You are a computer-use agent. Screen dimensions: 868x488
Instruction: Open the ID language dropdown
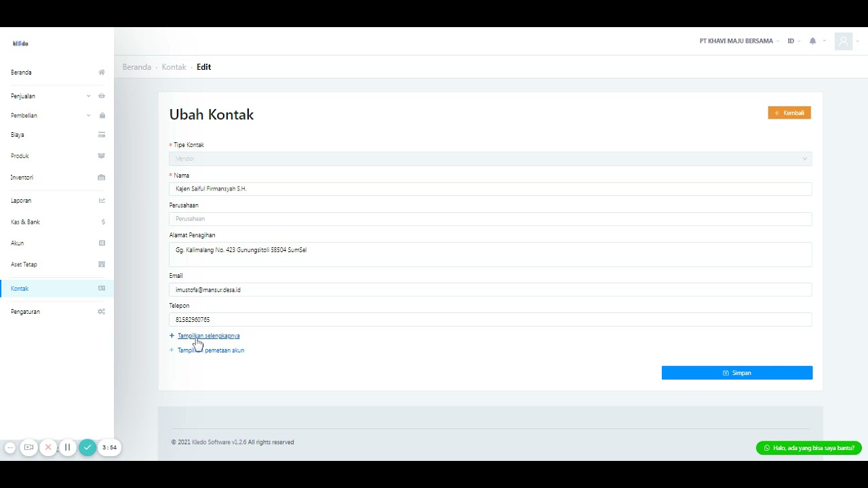(793, 41)
